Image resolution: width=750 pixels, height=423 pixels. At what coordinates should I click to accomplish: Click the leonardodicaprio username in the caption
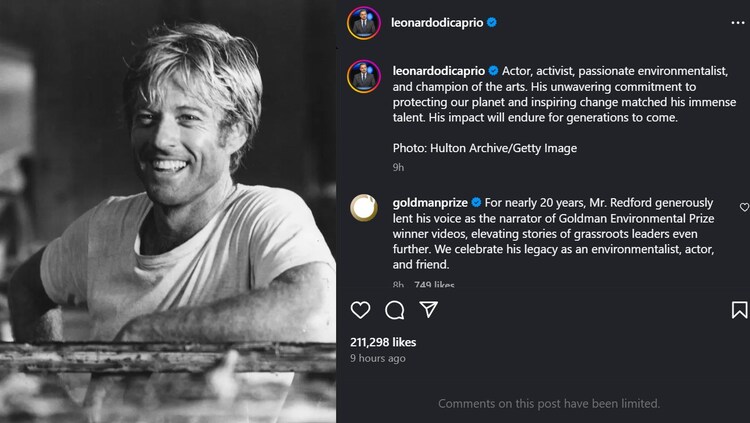point(438,71)
